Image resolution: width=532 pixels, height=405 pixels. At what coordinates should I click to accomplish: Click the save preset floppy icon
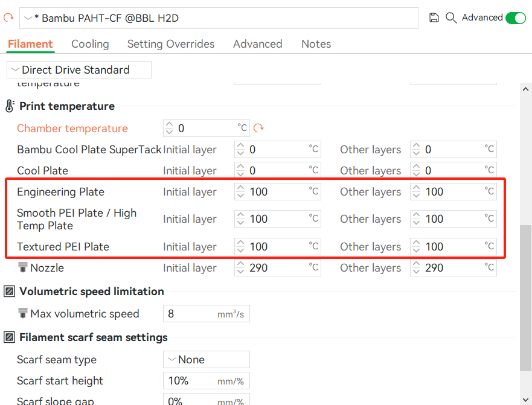pyautogui.click(x=434, y=18)
